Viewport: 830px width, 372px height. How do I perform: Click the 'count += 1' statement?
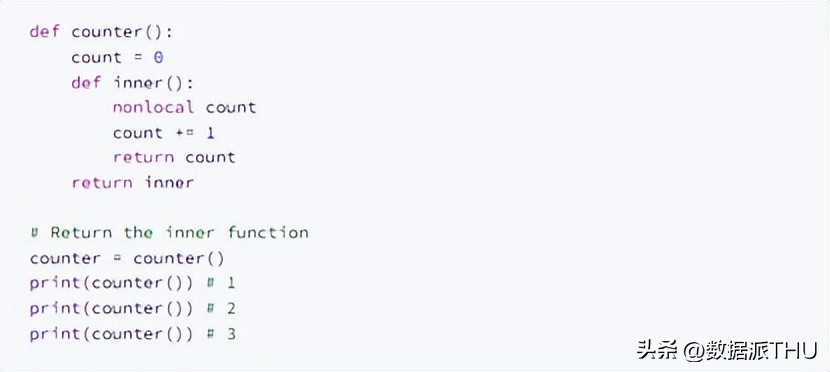pos(164,133)
